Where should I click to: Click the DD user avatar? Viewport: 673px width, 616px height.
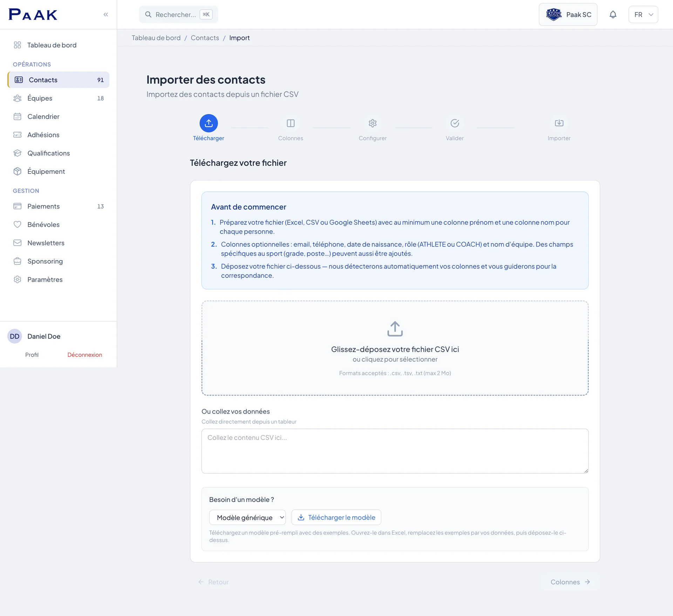[15, 336]
